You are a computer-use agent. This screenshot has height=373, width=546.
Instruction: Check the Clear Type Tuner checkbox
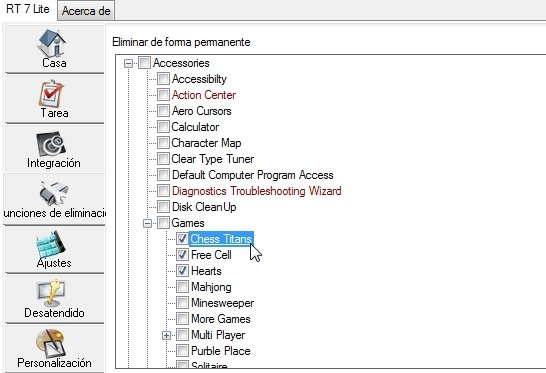pyautogui.click(x=163, y=159)
